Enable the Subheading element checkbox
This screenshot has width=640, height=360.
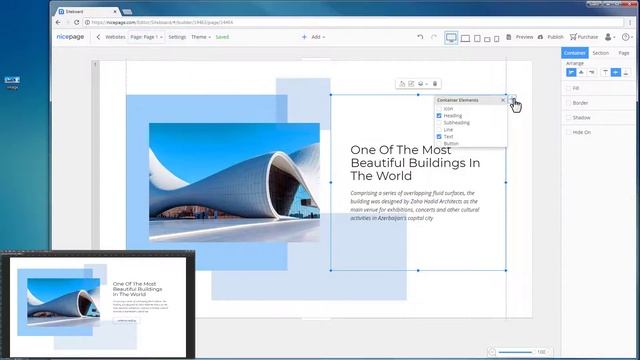(439, 122)
